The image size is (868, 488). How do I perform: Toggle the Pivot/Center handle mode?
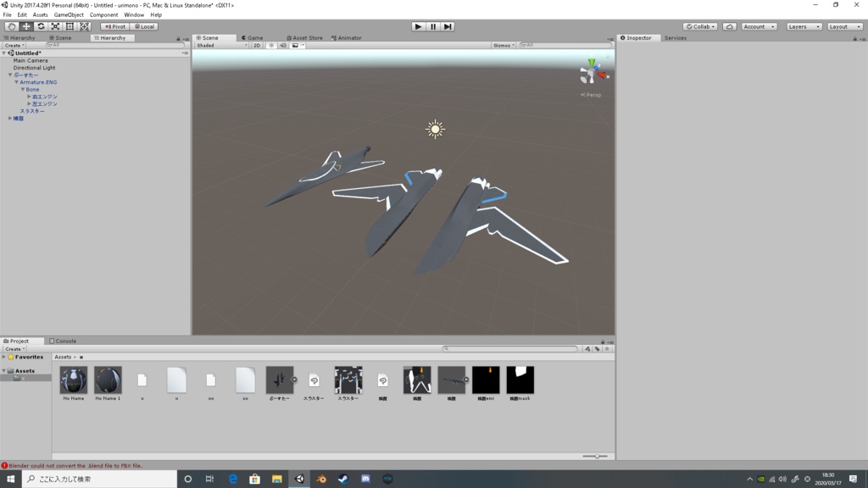point(115,26)
